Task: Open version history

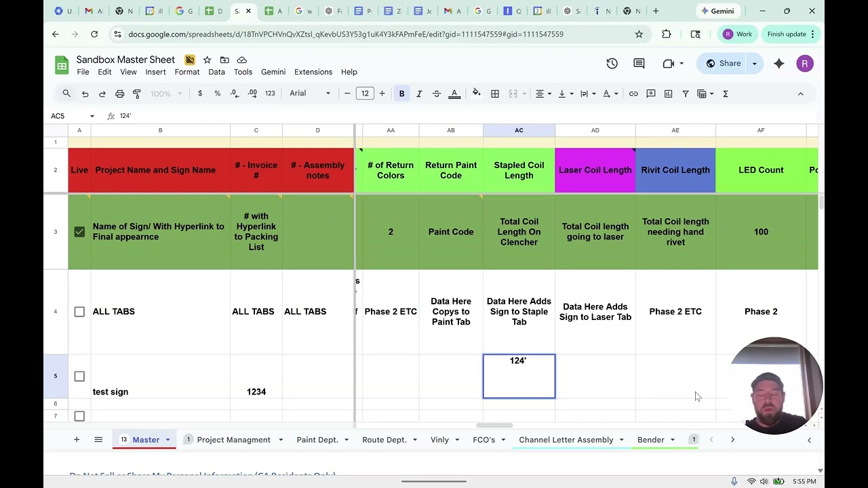Action: [x=612, y=64]
